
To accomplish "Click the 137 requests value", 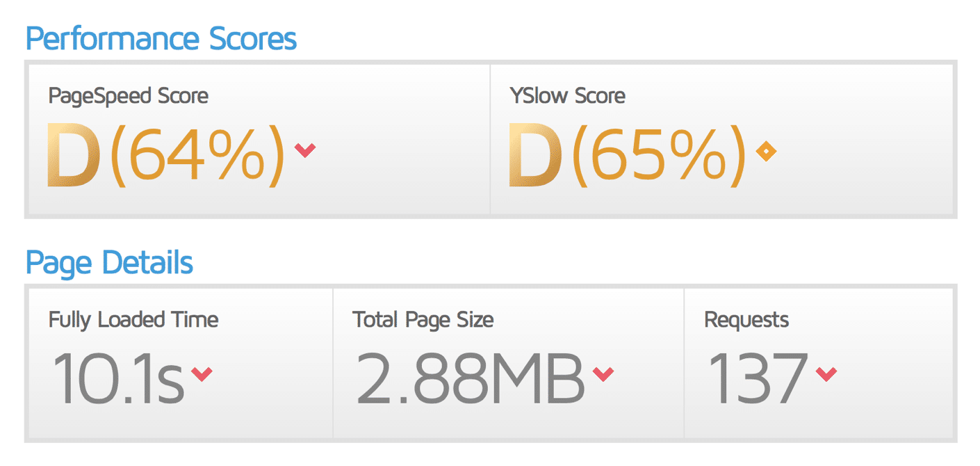I will (x=758, y=379).
